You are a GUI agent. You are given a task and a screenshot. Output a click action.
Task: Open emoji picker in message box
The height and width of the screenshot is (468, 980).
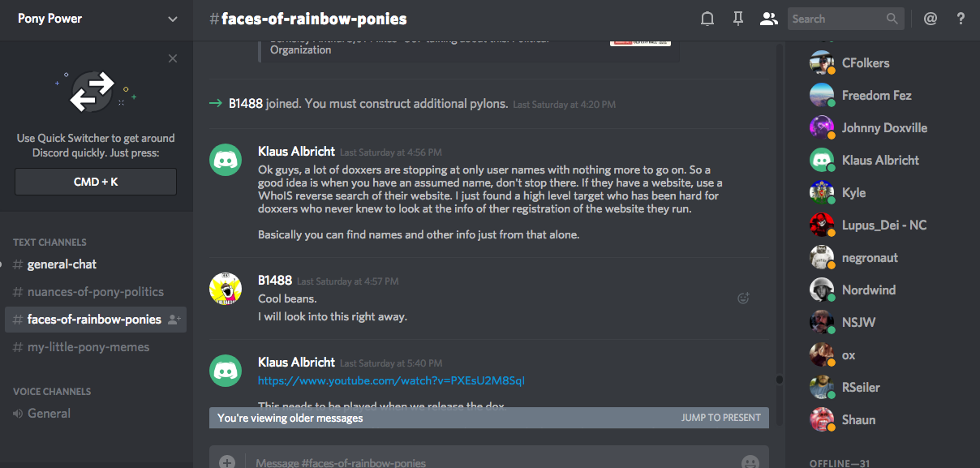click(x=750, y=462)
